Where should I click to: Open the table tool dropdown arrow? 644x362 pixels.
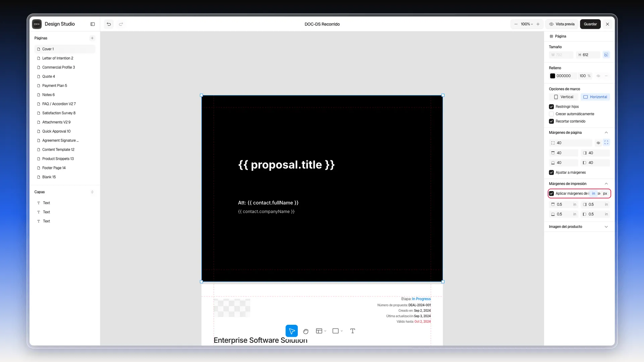[325, 331]
